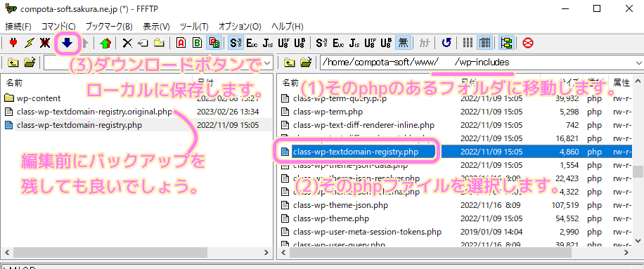
Task: Open the ブックマーク(B) menu
Action: point(108,26)
